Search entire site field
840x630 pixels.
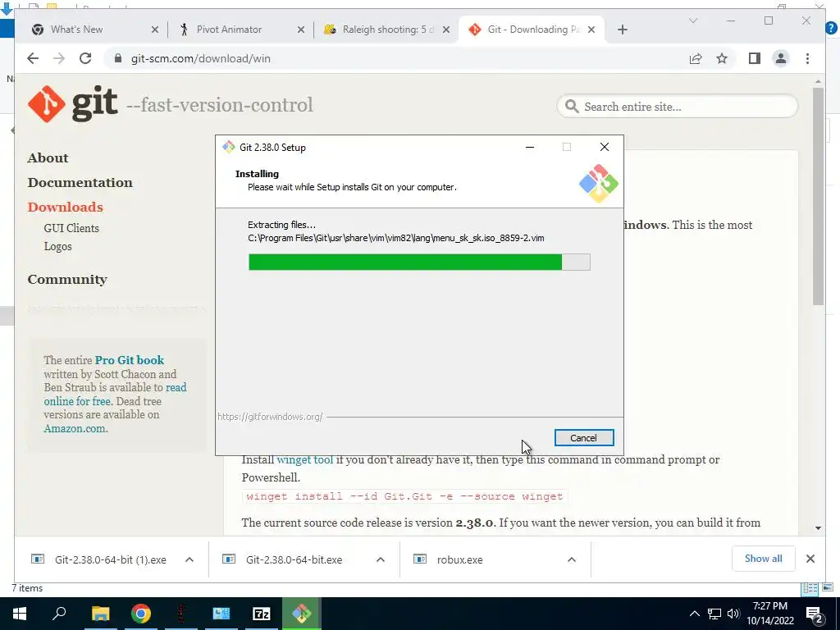pyautogui.click(x=678, y=107)
